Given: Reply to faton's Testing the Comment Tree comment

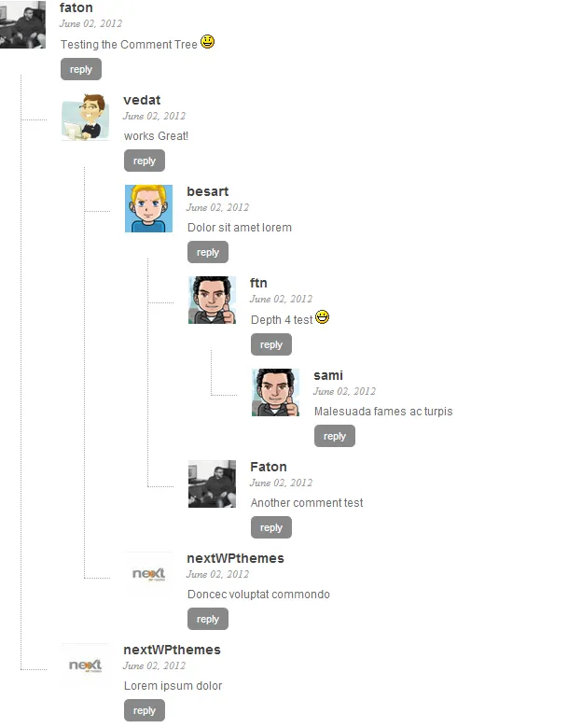Looking at the screenshot, I should pos(81,69).
